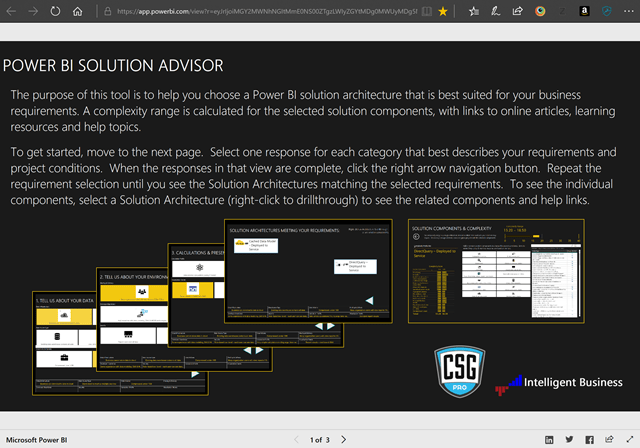Click the site lock icon
The width and height of the screenshot is (640, 448).
108,11
